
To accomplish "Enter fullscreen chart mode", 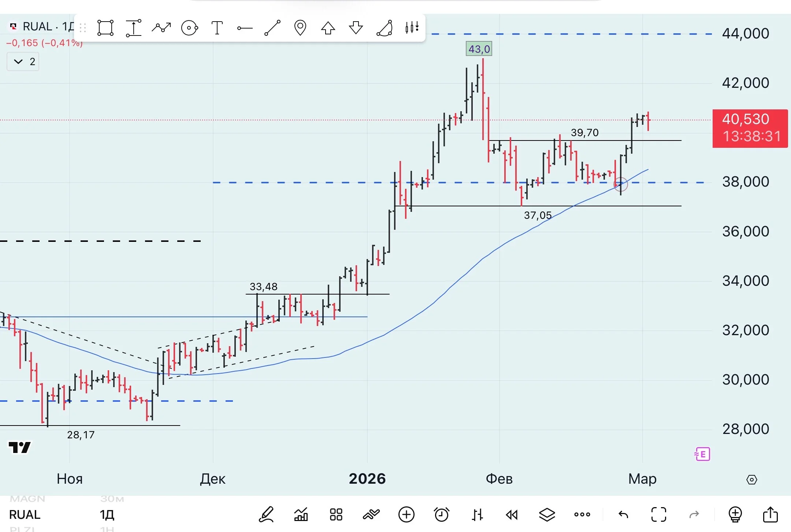I will [x=659, y=514].
